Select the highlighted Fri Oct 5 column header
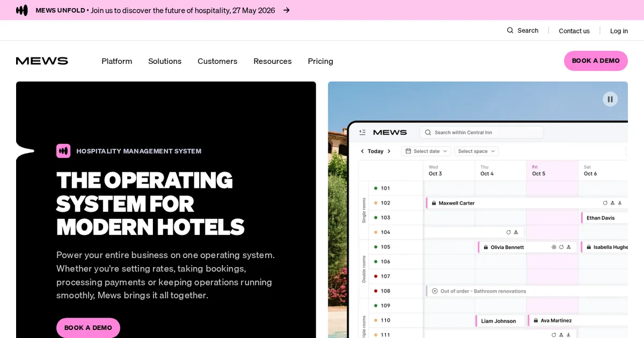The image size is (644, 338). pyautogui.click(x=552, y=170)
